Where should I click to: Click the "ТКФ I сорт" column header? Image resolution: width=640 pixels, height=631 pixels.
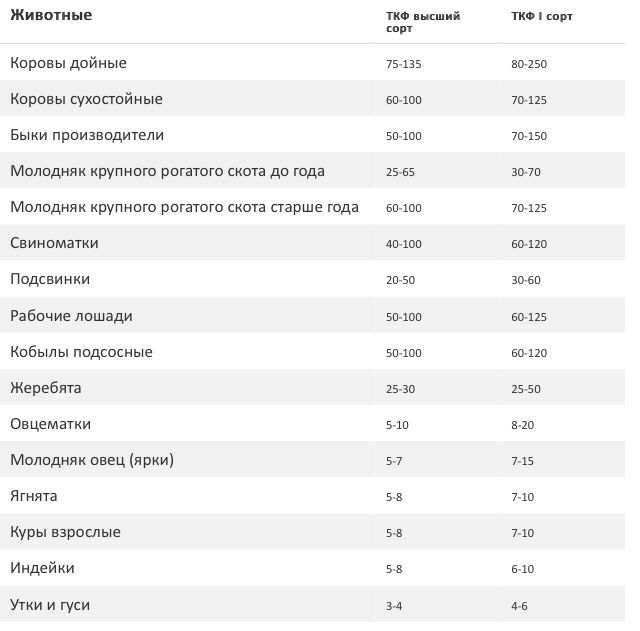tap(542, 16)
